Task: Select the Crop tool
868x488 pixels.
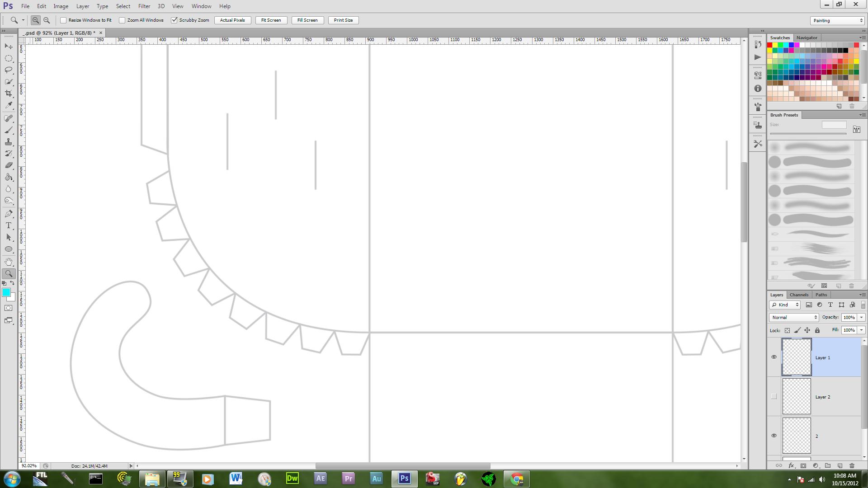Action: click(9, 94)
